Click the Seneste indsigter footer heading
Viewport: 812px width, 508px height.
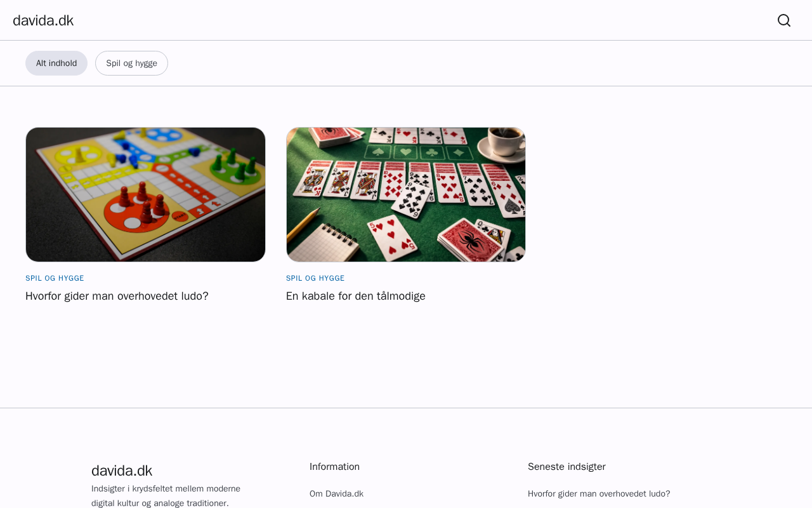pos(566,467)
